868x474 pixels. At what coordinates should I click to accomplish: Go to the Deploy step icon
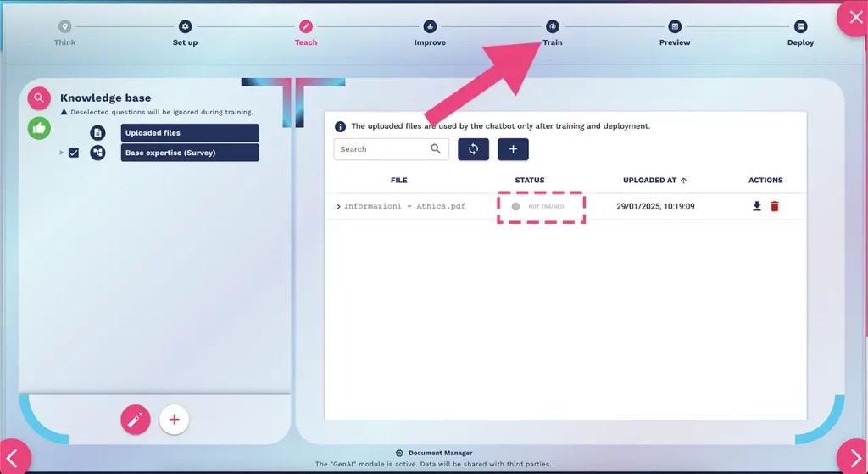[x=800, y=26]
